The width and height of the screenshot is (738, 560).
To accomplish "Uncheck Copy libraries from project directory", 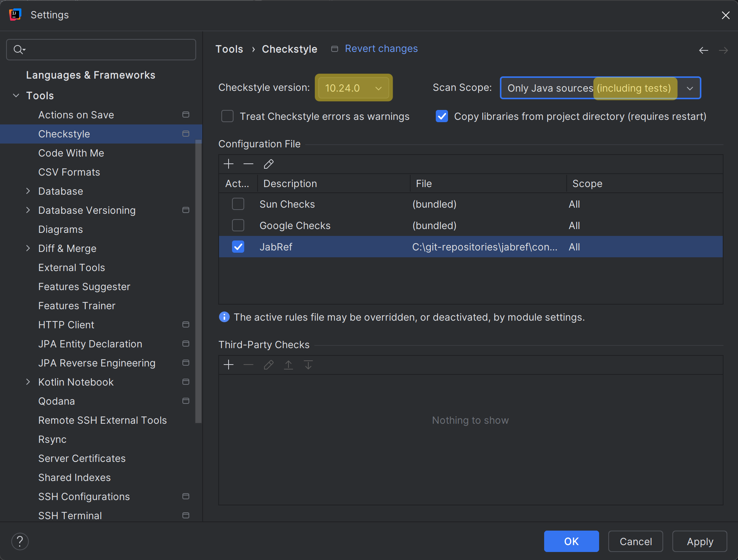I will tap(442, 116).
